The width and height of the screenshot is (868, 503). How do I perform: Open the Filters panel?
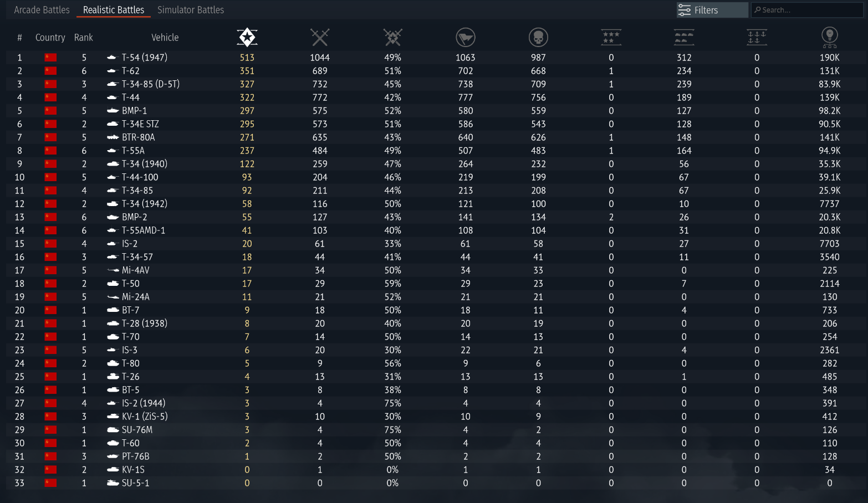[x=712, y=10]
